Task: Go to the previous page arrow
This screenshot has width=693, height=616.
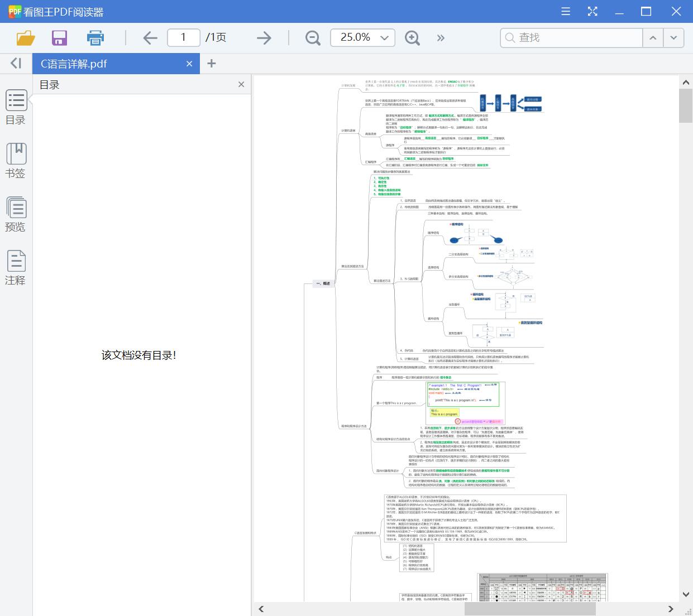Action: (150, 37)
